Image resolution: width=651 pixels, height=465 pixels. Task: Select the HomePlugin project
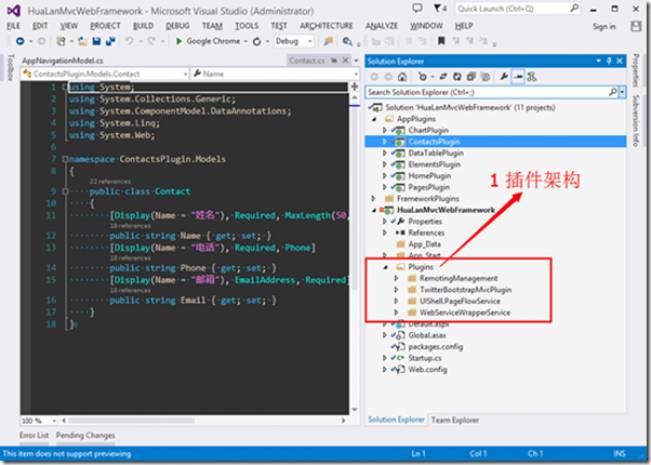(x=430, y=176)
